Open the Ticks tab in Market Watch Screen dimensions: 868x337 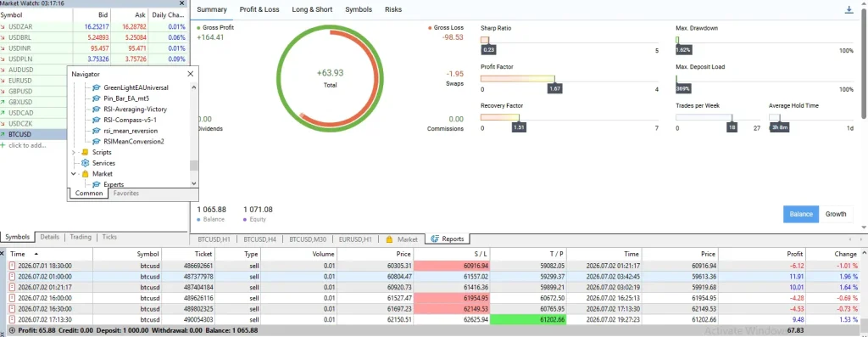tap(109, 237)
